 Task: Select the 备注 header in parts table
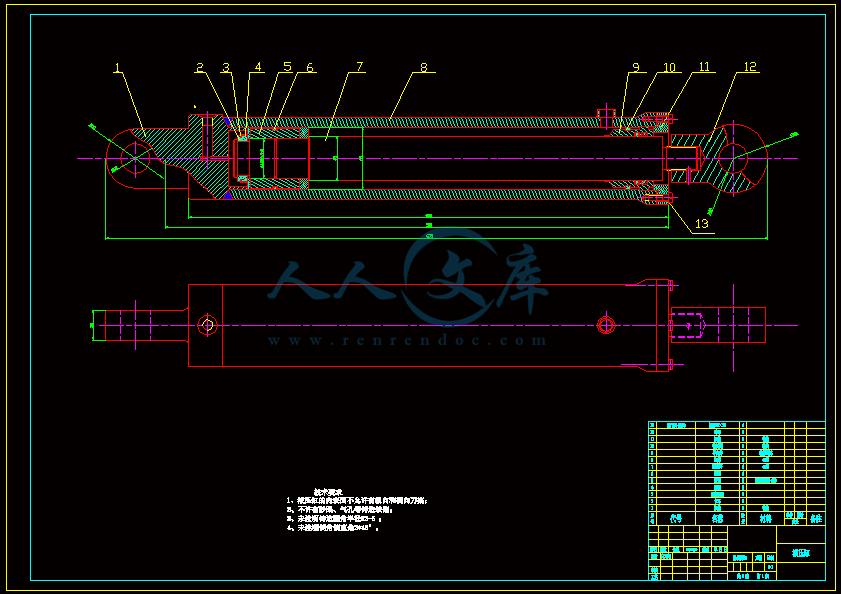click(x=816, y=519)
